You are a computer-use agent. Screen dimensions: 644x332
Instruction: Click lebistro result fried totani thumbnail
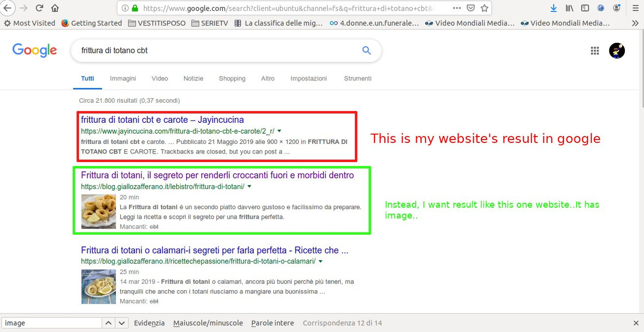click(99, 212)
